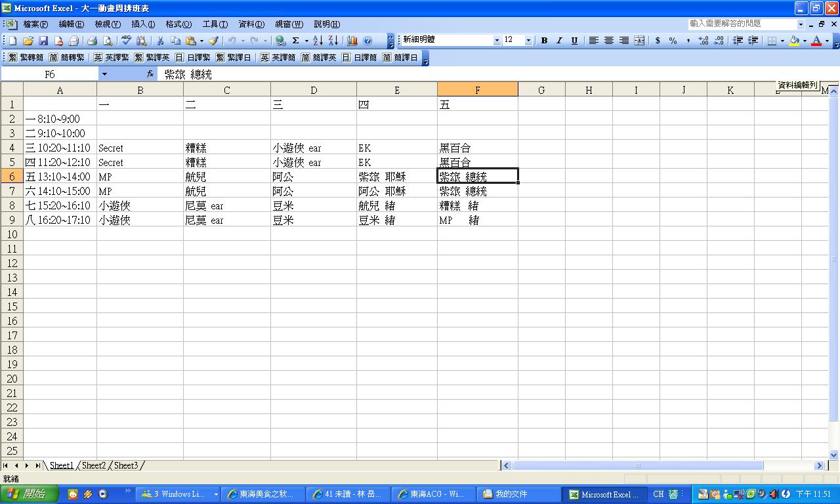Select cell B4 containing Secret
The image size is (840, 504).
(x=140, y=148)
